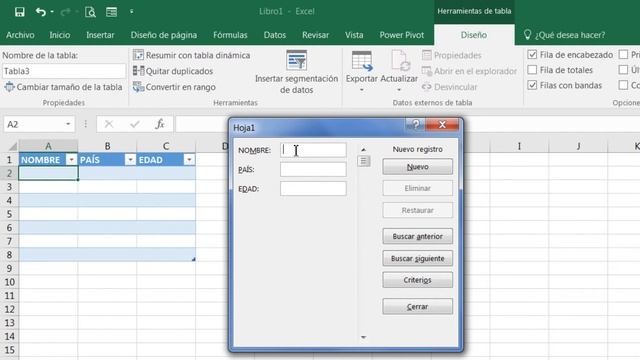Open the EDAD column filter dropdown
Viewport: 640px width, 360px height.
189,160
